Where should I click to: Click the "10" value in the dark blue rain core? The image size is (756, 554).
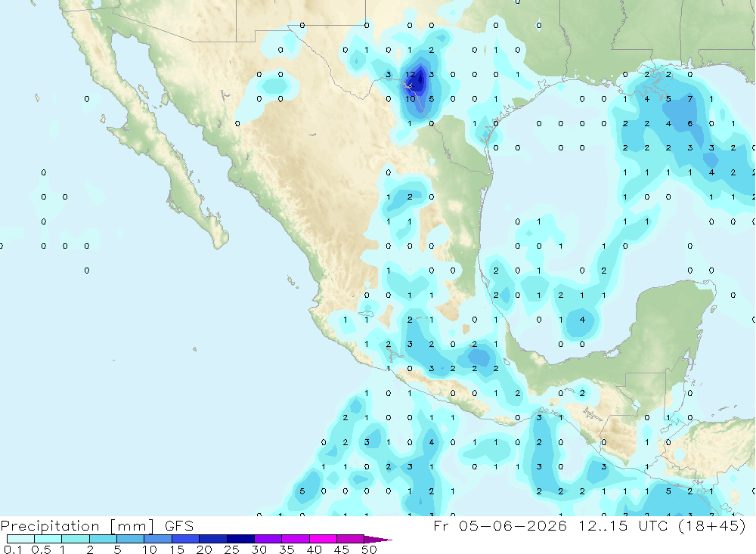[411, 99]
